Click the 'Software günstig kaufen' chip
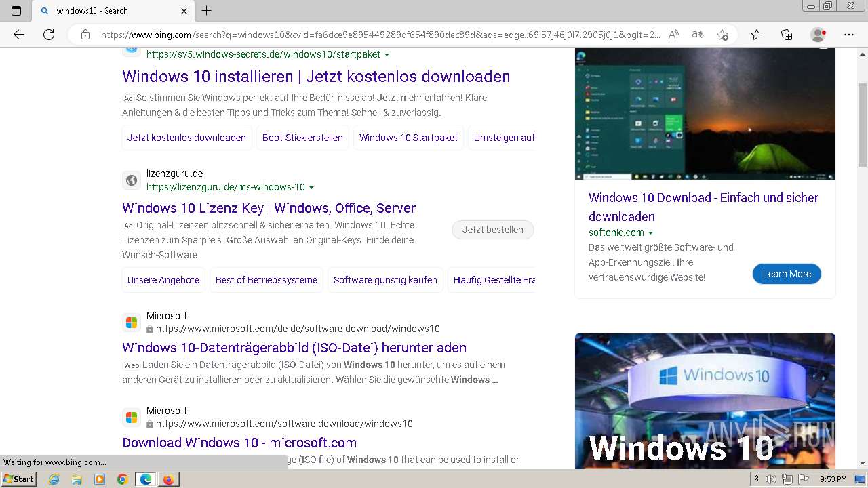The height and width of the screenshot is (488, 868). point(385,280)
